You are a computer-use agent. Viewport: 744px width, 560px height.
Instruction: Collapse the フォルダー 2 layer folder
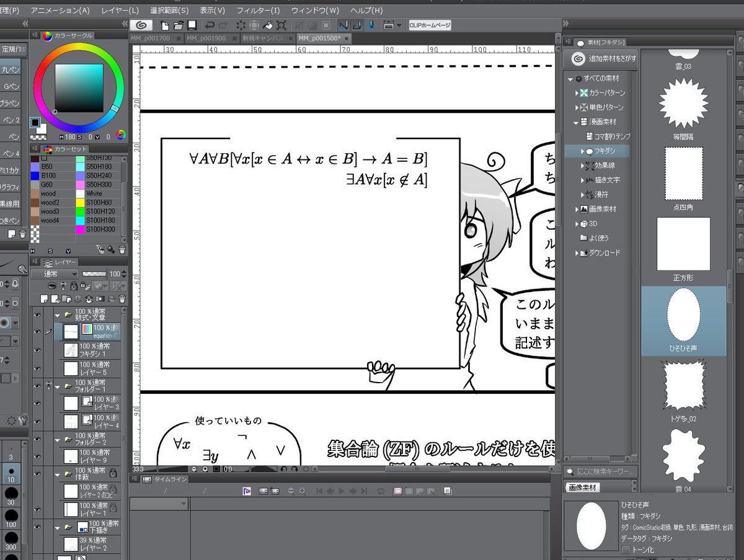[58, 439]
